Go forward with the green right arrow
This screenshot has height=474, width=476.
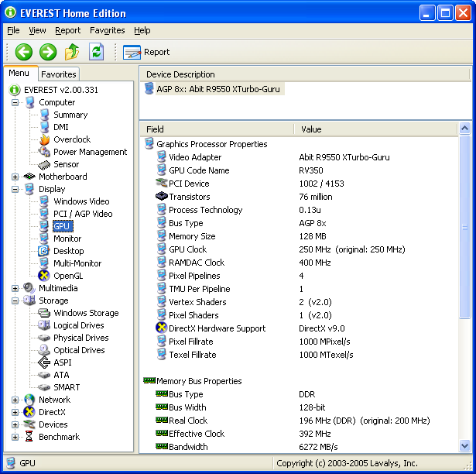tap(48, 52)
